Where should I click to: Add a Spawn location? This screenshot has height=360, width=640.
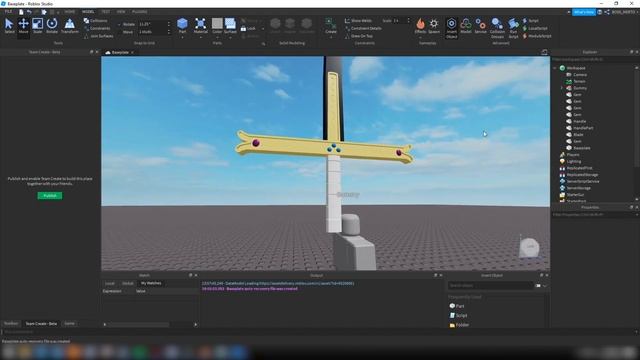click(434, 25)
